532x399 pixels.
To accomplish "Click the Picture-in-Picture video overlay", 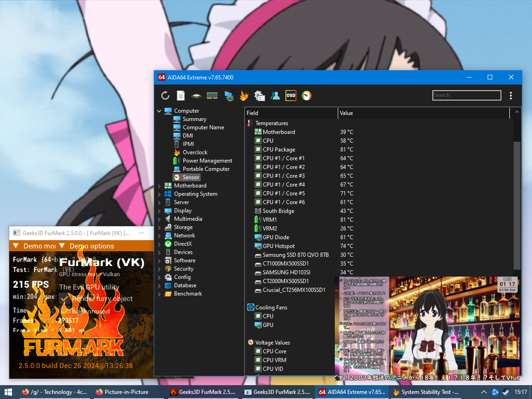I will (427, 329).
